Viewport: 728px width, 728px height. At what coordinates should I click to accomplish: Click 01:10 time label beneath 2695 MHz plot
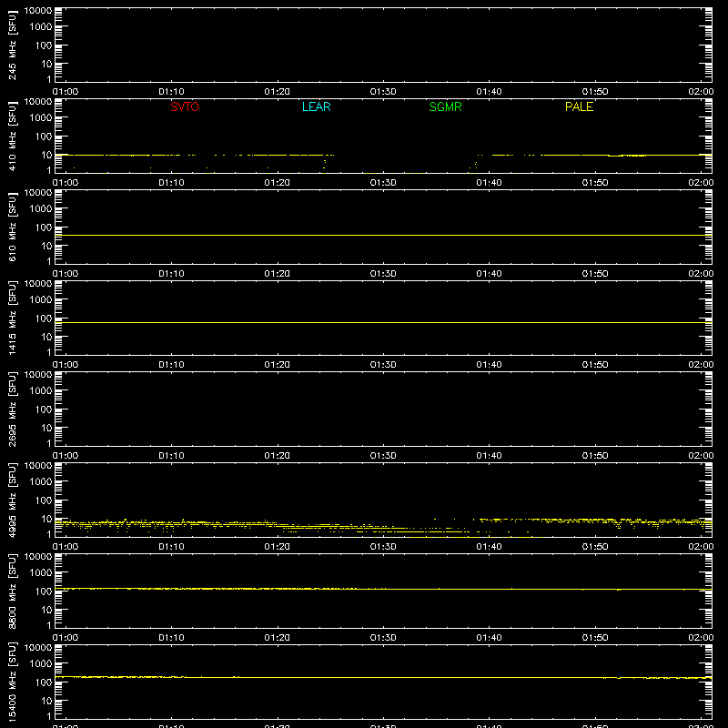coord(171,456)
